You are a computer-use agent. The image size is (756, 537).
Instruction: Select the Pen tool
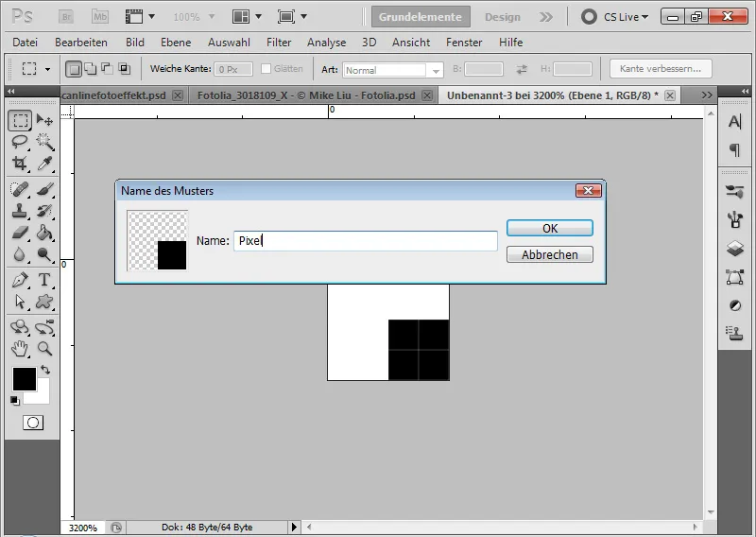tap(20, 280)
